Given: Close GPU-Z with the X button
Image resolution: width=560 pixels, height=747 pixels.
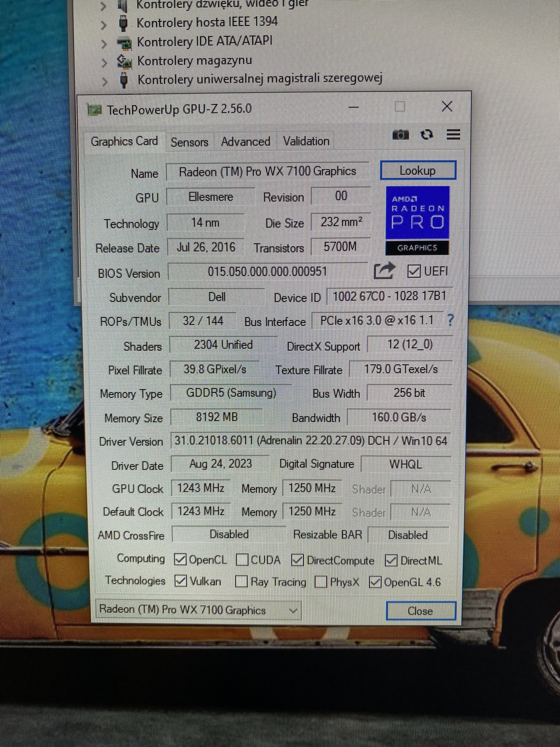Looking at the screenshot, I should click(x=447, y=106).
